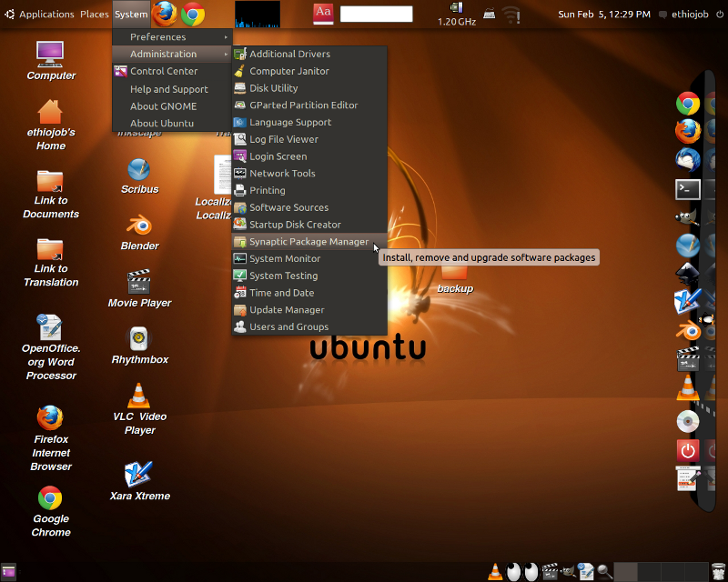Open Movie Player desktop icon
728x582 pixels.
pyautogui.click(x=139, y=288)
